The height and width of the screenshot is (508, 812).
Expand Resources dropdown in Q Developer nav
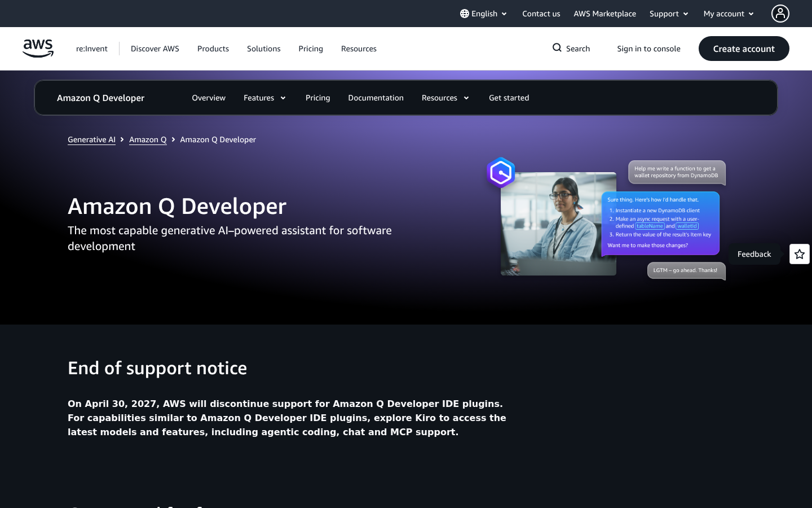[445, 98]
